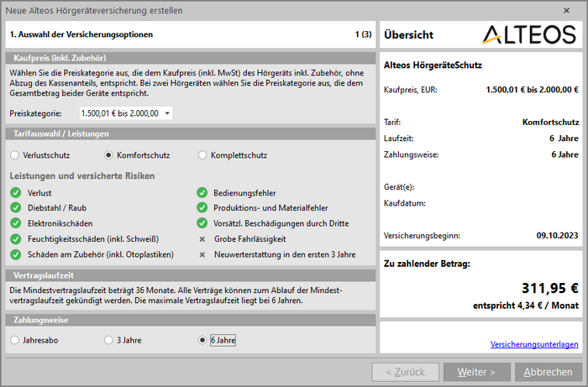This screenshot has height=387, width=588.
Task: Click the green check icon beside Diebstahl / Raub
Action: [15, 208]
